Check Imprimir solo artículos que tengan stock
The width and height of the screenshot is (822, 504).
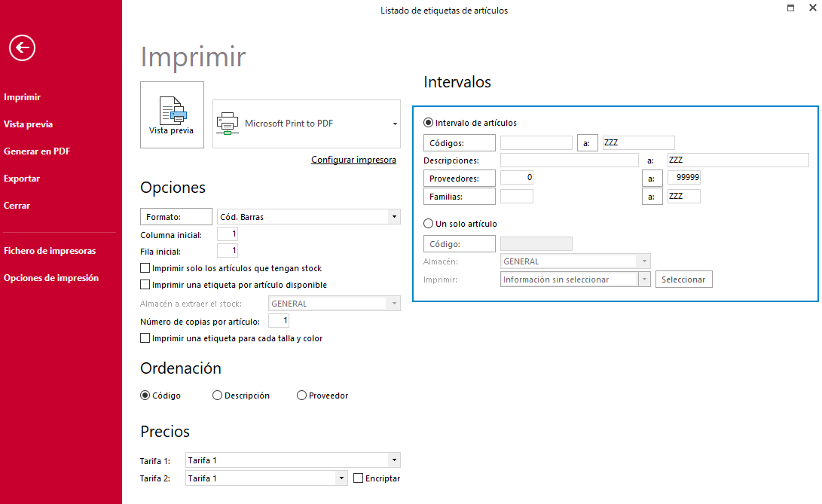(145, 268)
